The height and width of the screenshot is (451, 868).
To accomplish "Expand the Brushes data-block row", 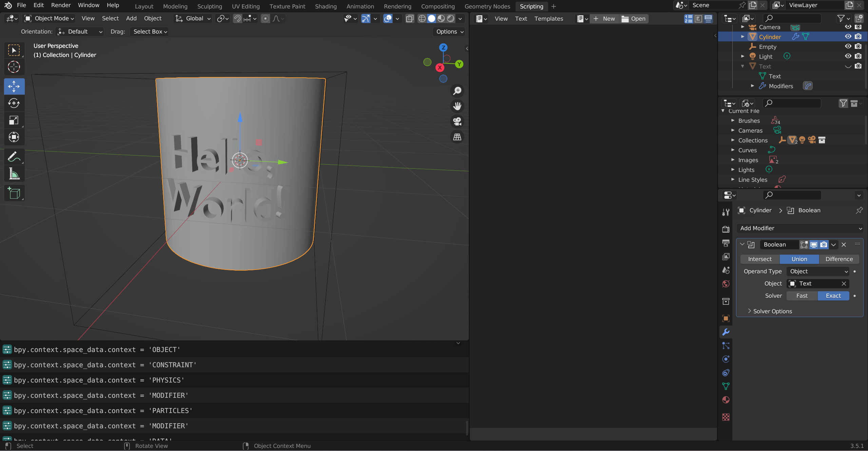I will click(733, 121).
